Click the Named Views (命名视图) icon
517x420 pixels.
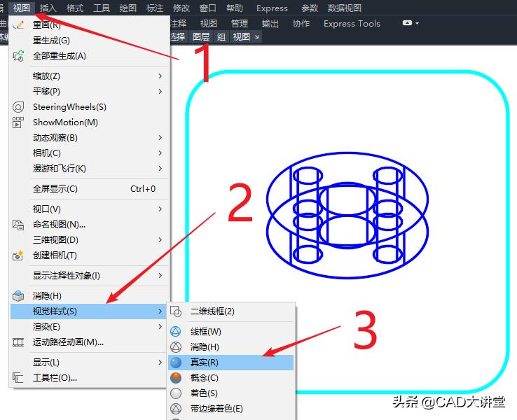(x=18, y=225)
